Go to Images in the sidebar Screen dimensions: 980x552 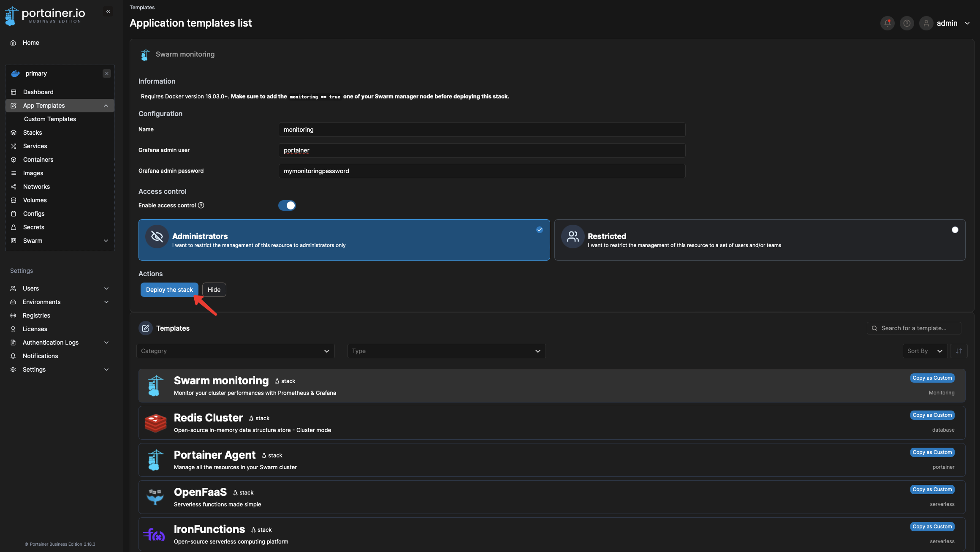click(x=60, y=173)
